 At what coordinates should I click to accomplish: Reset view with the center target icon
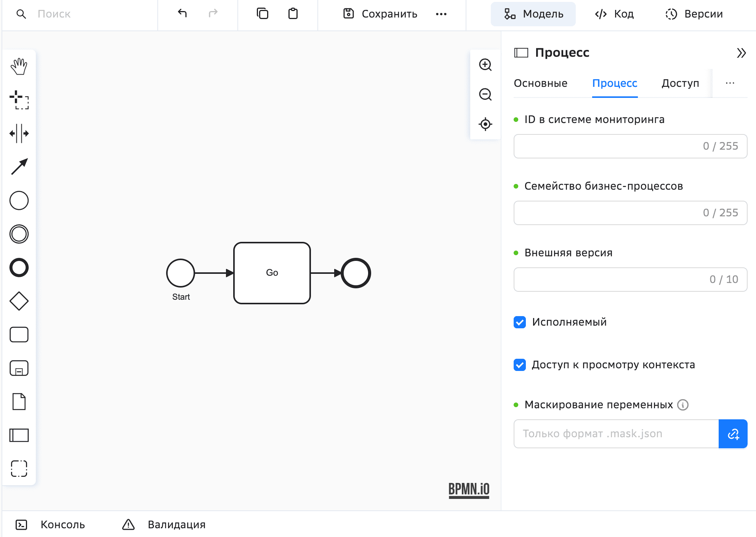485,124
